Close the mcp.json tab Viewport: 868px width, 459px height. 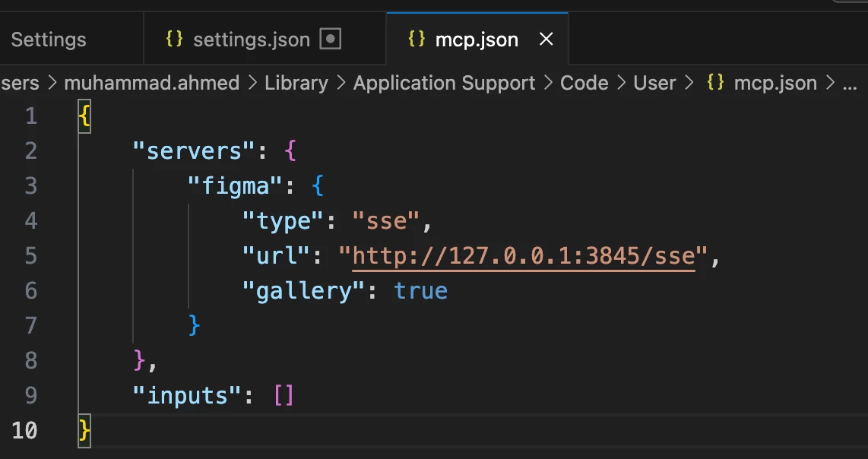pos(546,40)
